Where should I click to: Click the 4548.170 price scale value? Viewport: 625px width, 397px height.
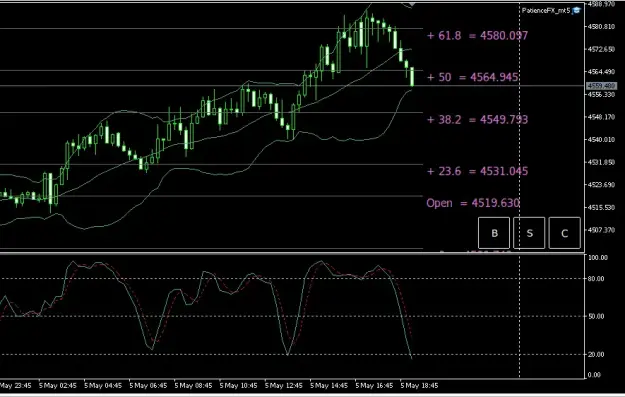tap(601, 117)
